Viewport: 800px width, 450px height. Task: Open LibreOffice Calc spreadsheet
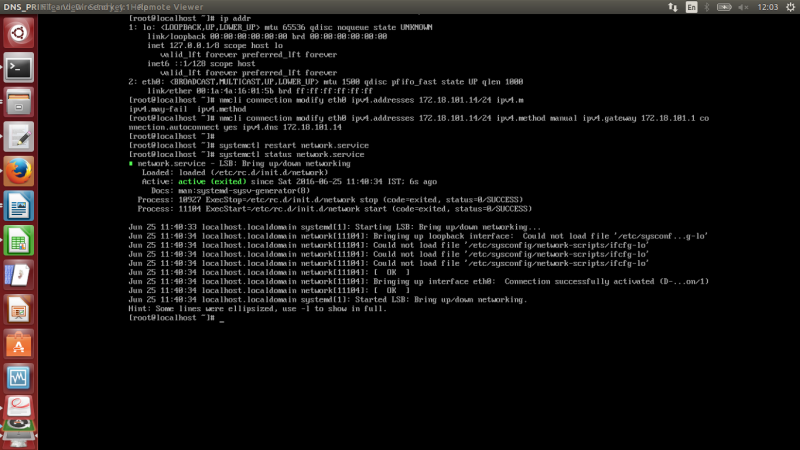tap(19, 240)
